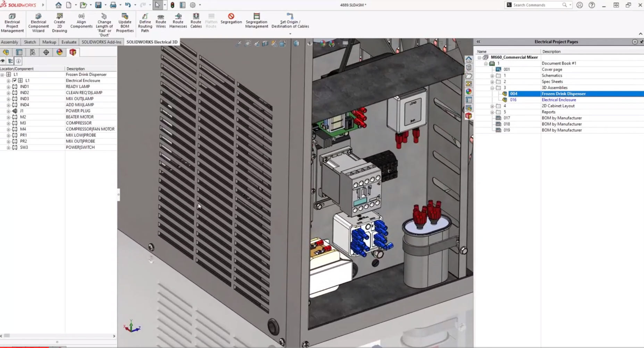Switch to the Evaluate tab
Screen dimensions: 644x348
(69, 42)
